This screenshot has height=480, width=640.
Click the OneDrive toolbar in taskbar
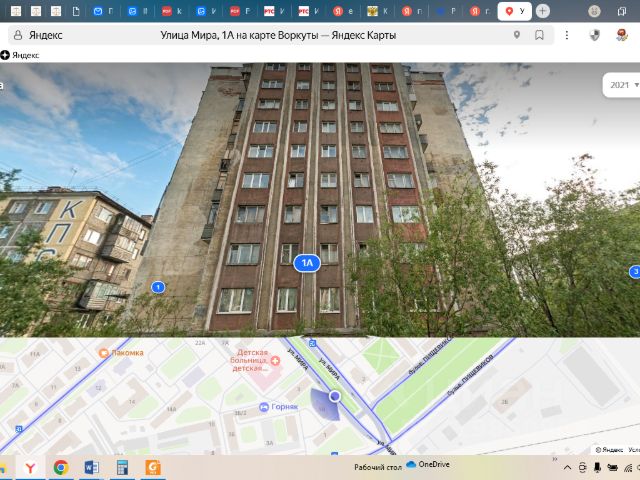point(428,464)
